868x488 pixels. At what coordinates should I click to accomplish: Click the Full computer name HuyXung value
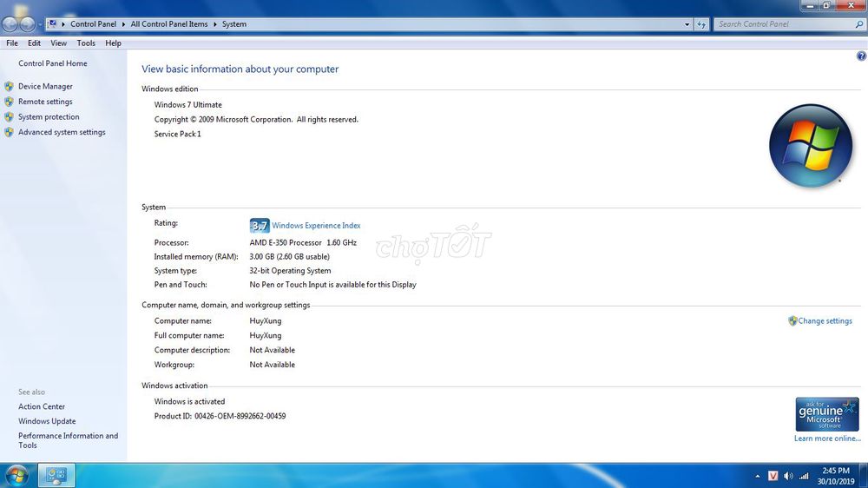point(265,336)
